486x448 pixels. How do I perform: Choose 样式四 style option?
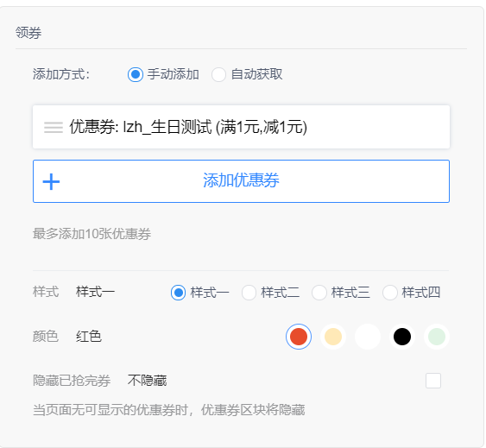pos(390,293)
